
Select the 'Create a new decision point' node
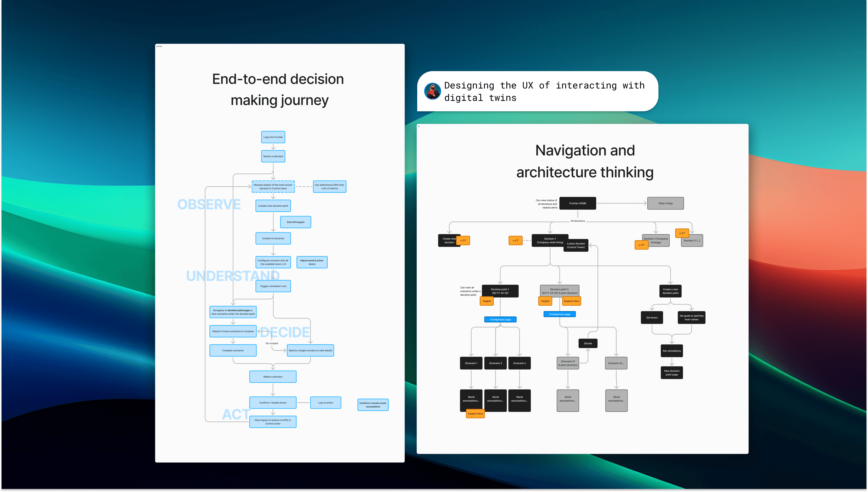pos(670,291)
